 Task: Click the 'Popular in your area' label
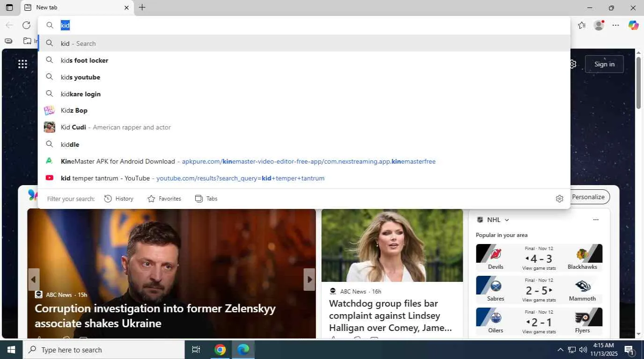(502, 235)
